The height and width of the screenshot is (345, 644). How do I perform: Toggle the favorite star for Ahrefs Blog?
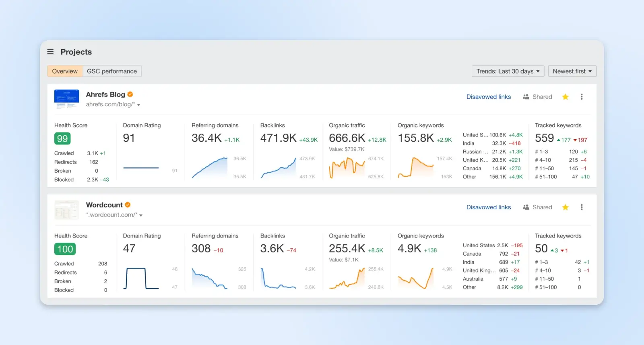point(565,97)
